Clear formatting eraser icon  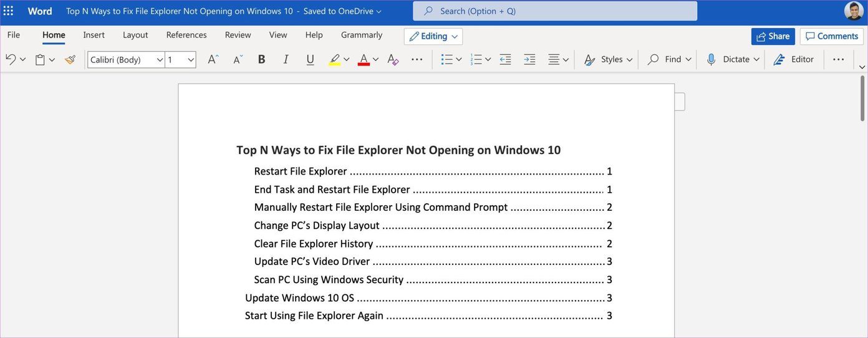392,59
